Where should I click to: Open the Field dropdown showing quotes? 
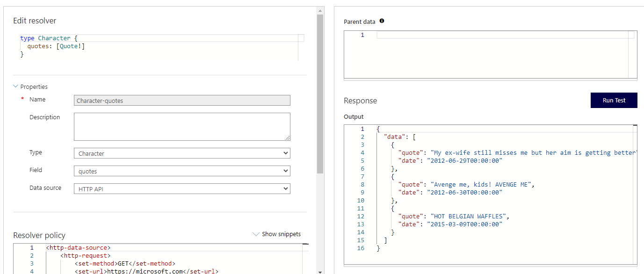pyautogui.click(x=182, y=171)
